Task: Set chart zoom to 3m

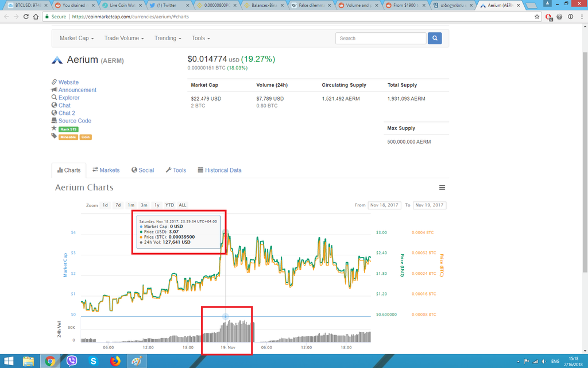Action: click(144, 205)
